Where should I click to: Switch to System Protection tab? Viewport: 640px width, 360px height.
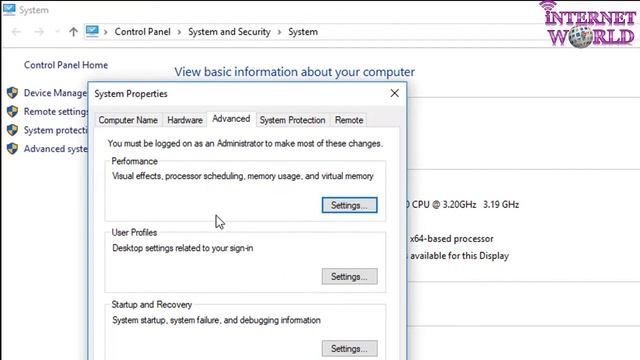click(x=292, y=120)
